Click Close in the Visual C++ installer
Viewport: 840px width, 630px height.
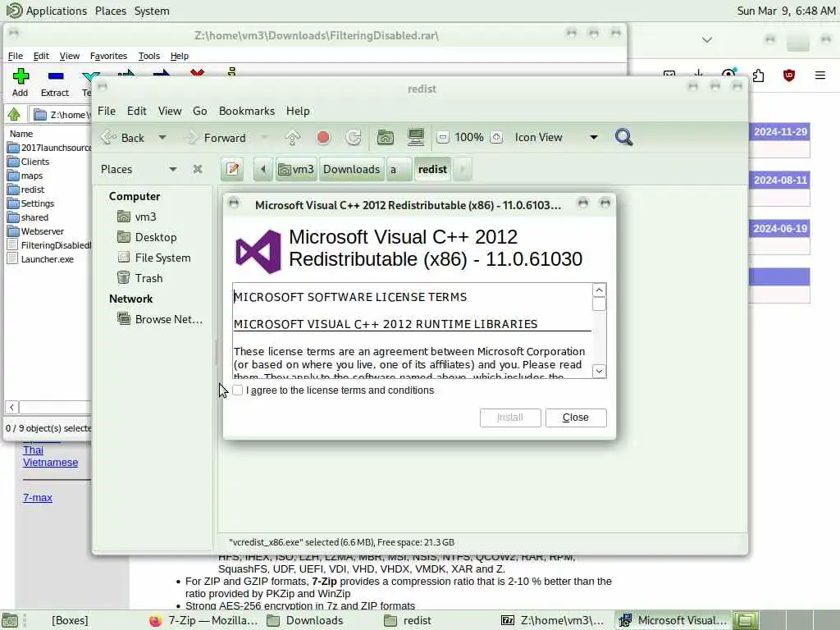click(x=575, y=418)
